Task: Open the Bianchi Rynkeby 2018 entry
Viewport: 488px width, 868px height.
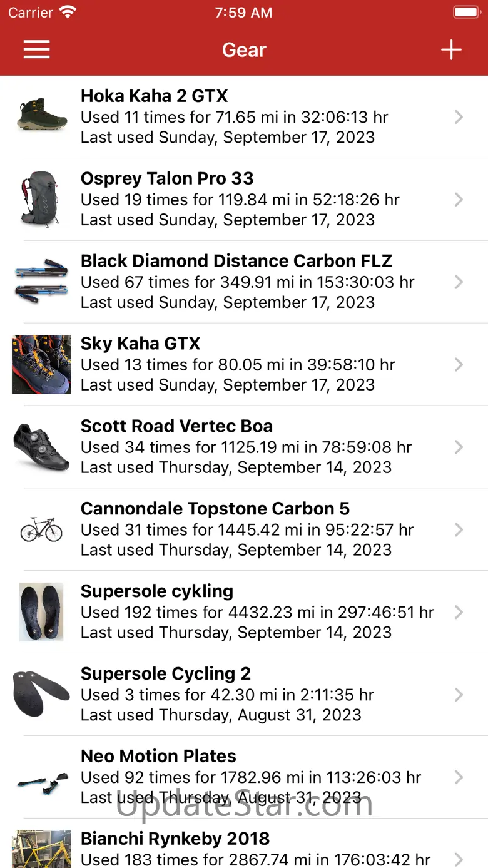Action: [175, 839]
